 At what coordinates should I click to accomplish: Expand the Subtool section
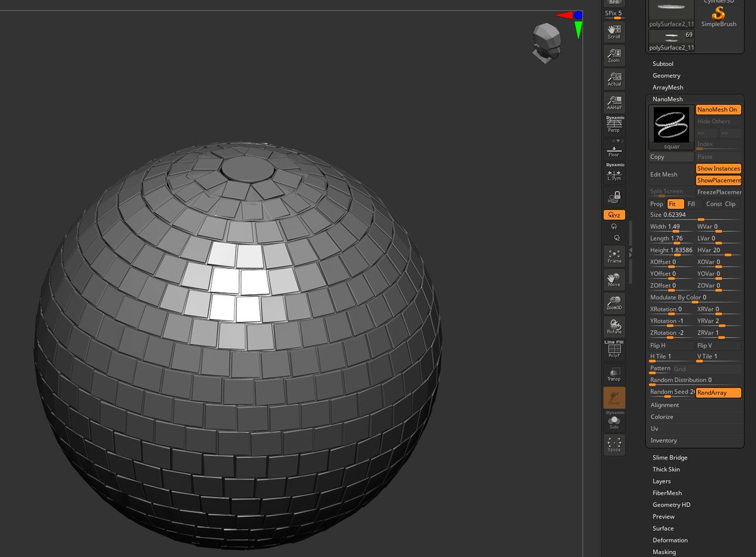(663, 64)
